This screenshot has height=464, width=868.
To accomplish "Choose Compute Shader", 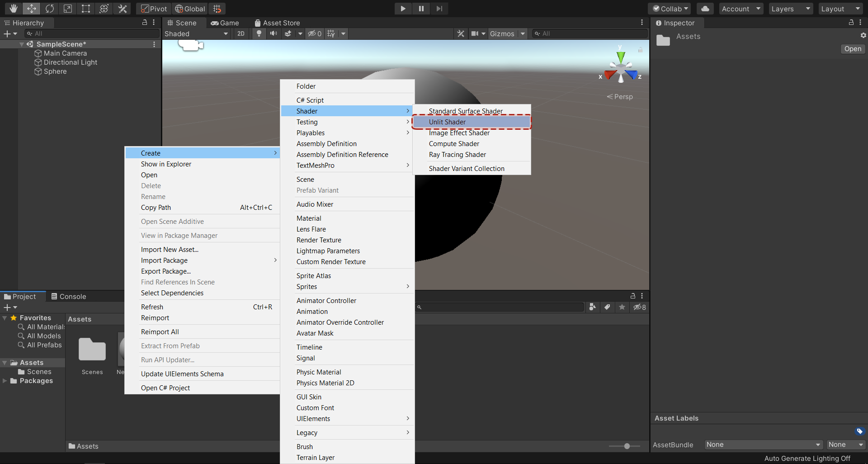I will [x=472, y=144].
